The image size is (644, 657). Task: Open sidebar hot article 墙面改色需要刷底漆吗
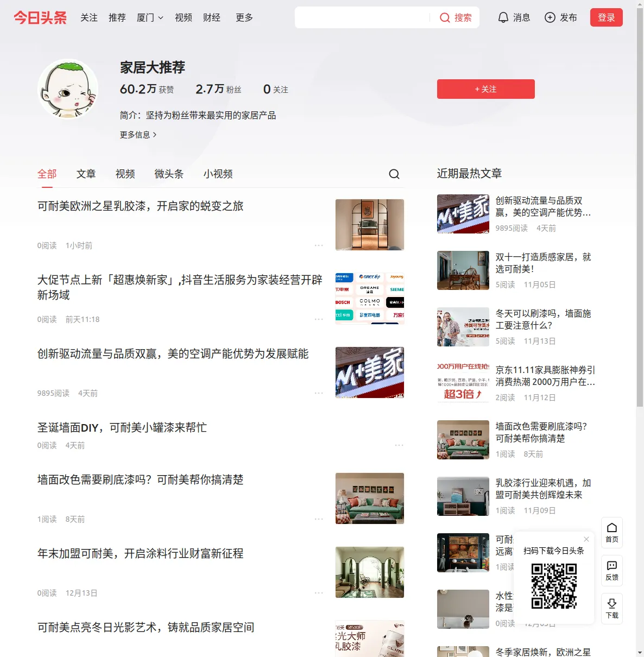(541, 432)
